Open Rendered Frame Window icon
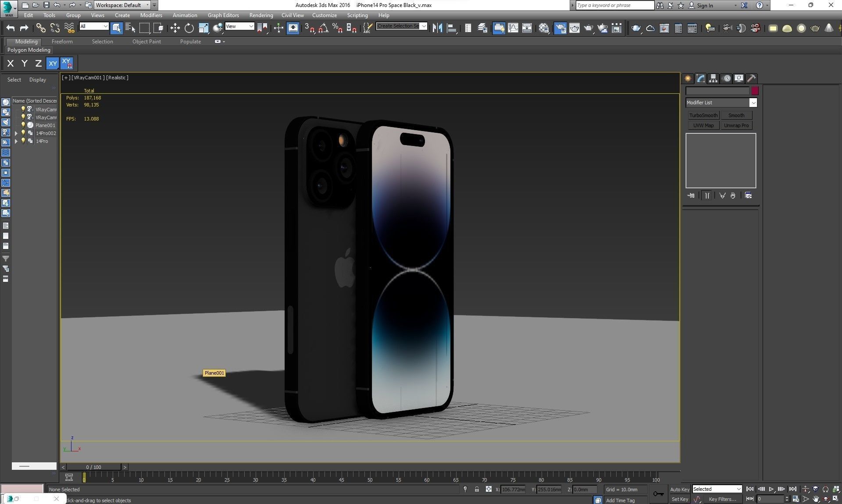842x504 pixels. coord(574,28)
